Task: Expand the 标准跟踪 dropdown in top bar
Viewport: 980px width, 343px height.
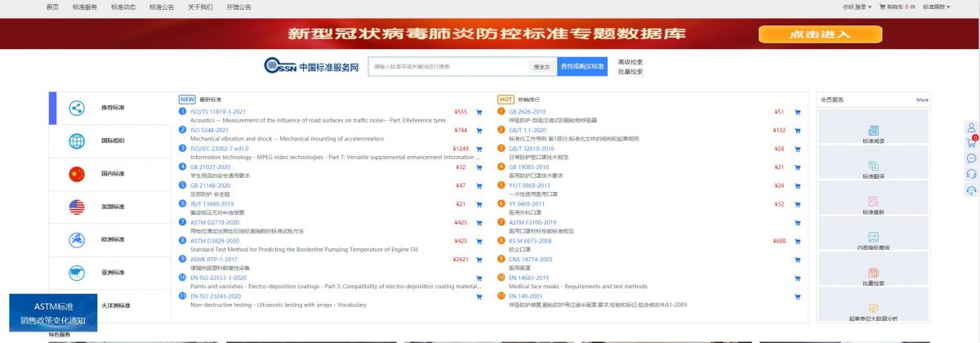Action: pos(936,7)
